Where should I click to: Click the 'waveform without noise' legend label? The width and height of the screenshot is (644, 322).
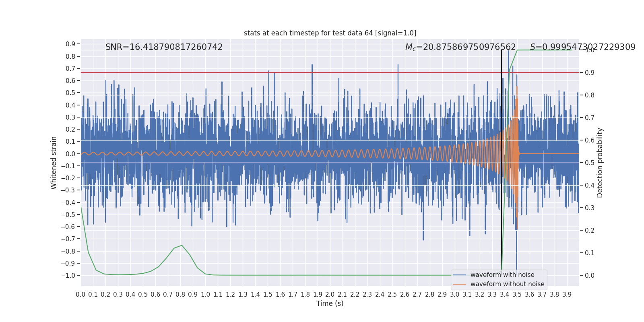tap(507, 284)
